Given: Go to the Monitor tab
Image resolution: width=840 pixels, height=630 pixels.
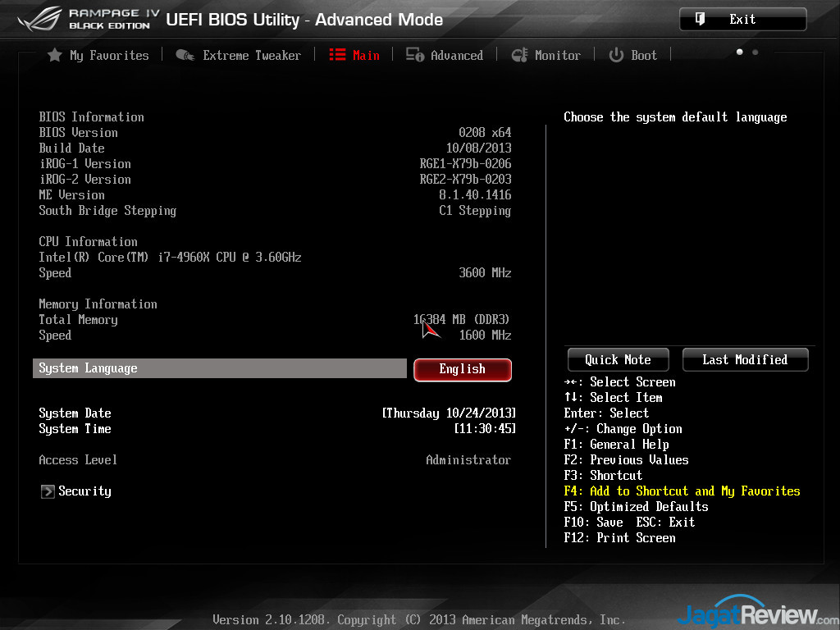Looking at the screenshot, I should 557,56.
